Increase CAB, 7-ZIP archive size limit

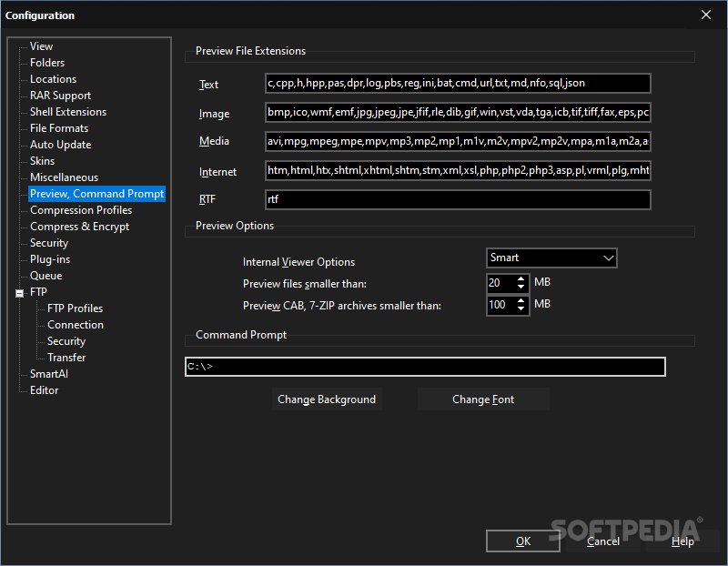(521, 300)
